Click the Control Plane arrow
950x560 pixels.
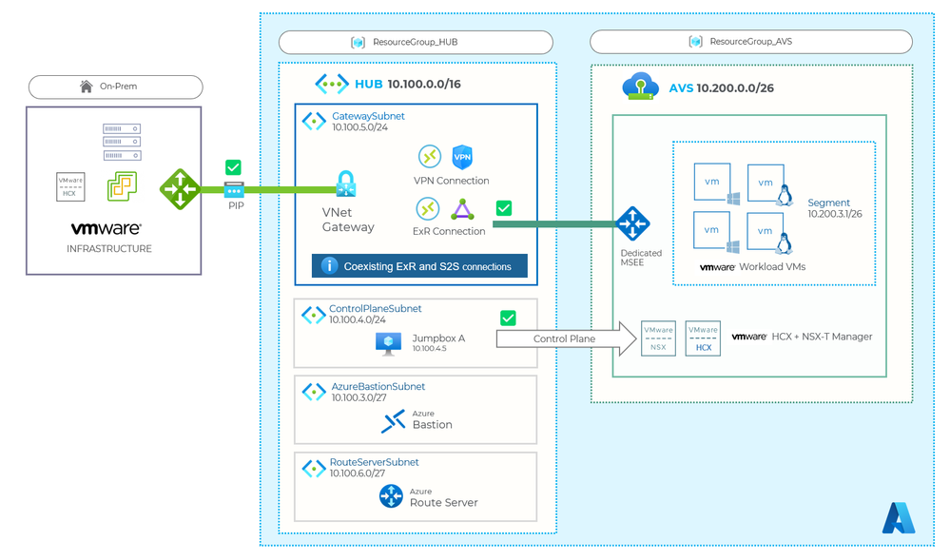[567, 338]
